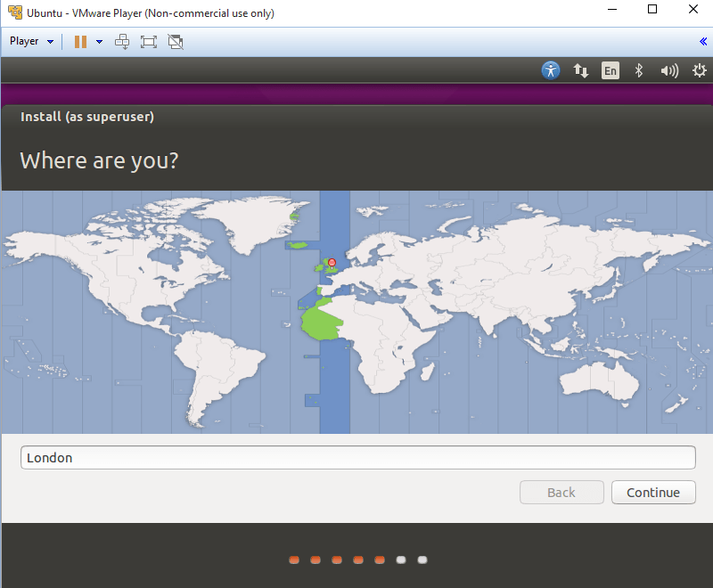Send Ctrl+Alt+Del to the virtual machine
The width and height of the screenshot is (713, 588).
click(123, 41)
